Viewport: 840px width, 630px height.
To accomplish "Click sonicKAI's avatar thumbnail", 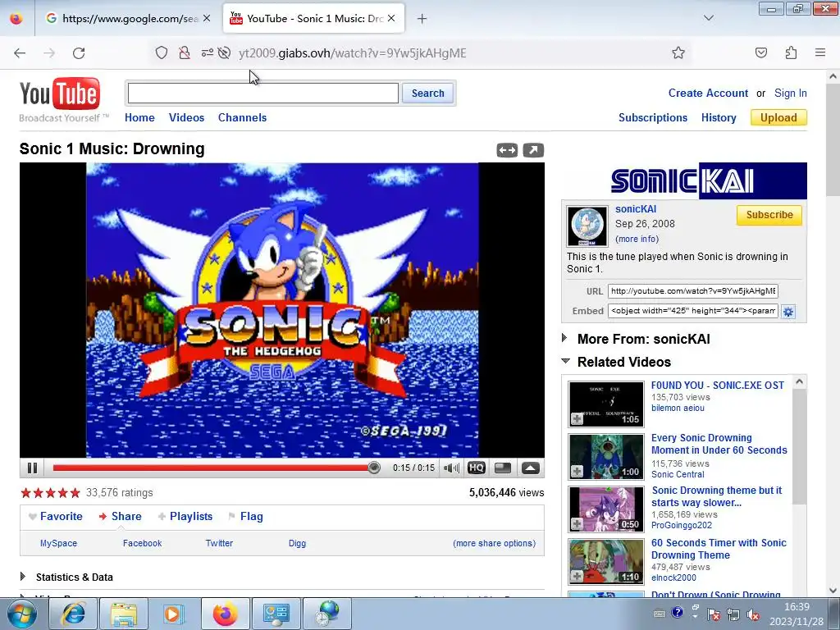I will pyautogui.click(x=587, y=226).
